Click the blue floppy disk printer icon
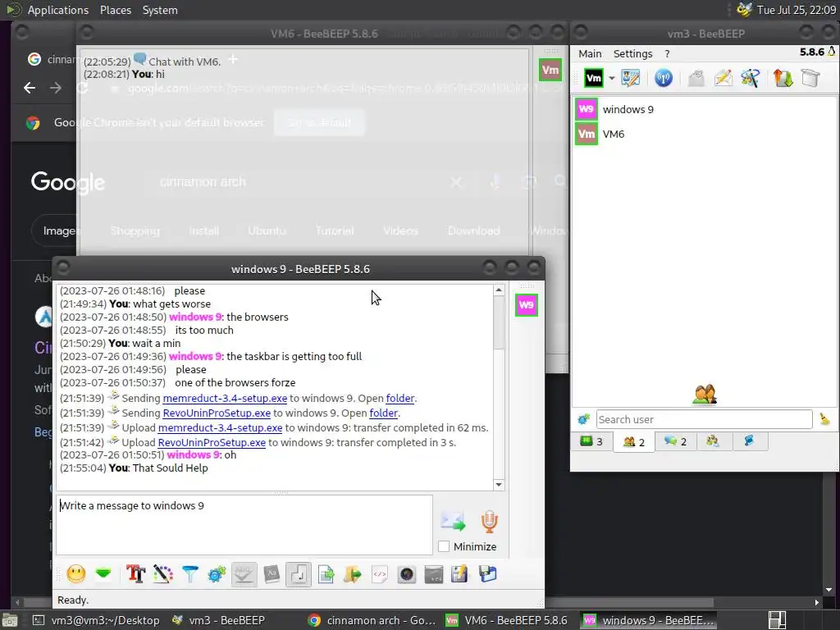This screenshot has height=630, width=840. pyautogui.click(x=487, y=574)
